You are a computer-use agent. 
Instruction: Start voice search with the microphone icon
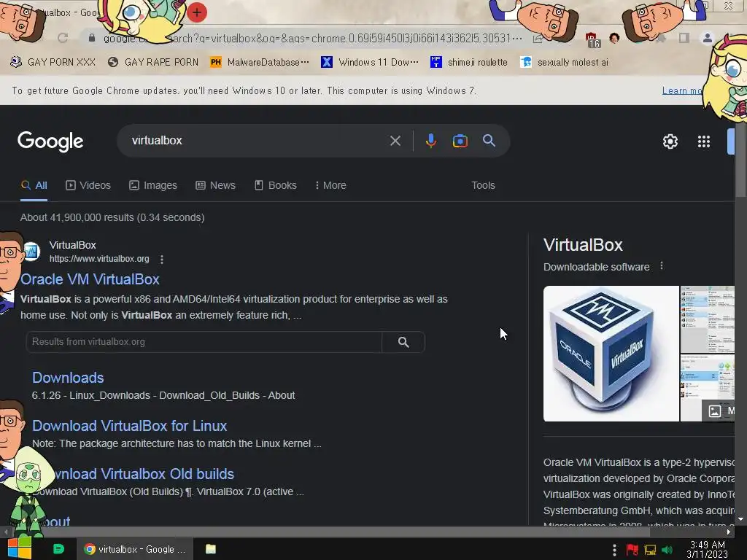tap(430, 141)
